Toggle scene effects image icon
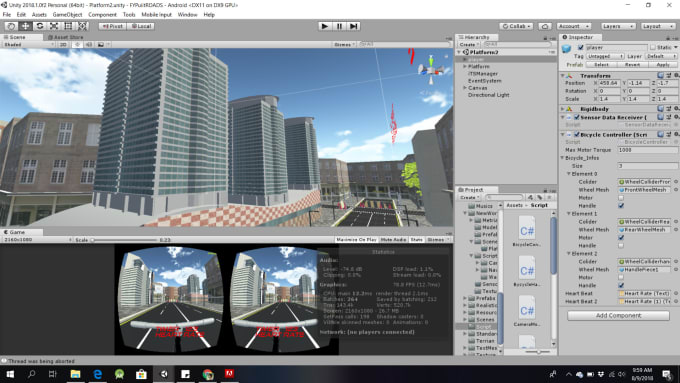This screenshot has height=383, width=680. tap(101, 44)
